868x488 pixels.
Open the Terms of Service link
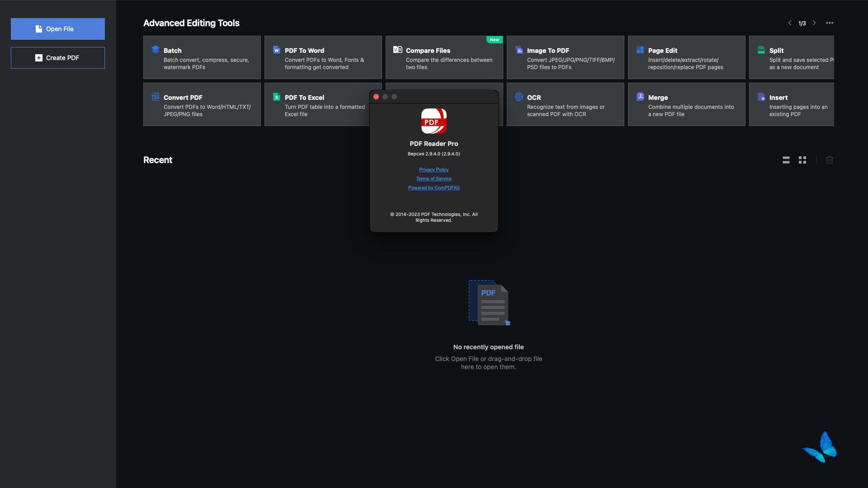[x=434, y=179]
